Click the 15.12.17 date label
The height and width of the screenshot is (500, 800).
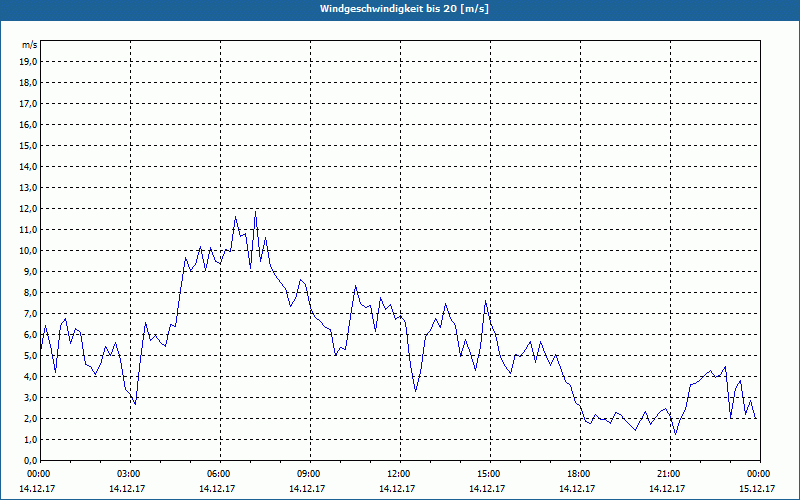(757, 488)
